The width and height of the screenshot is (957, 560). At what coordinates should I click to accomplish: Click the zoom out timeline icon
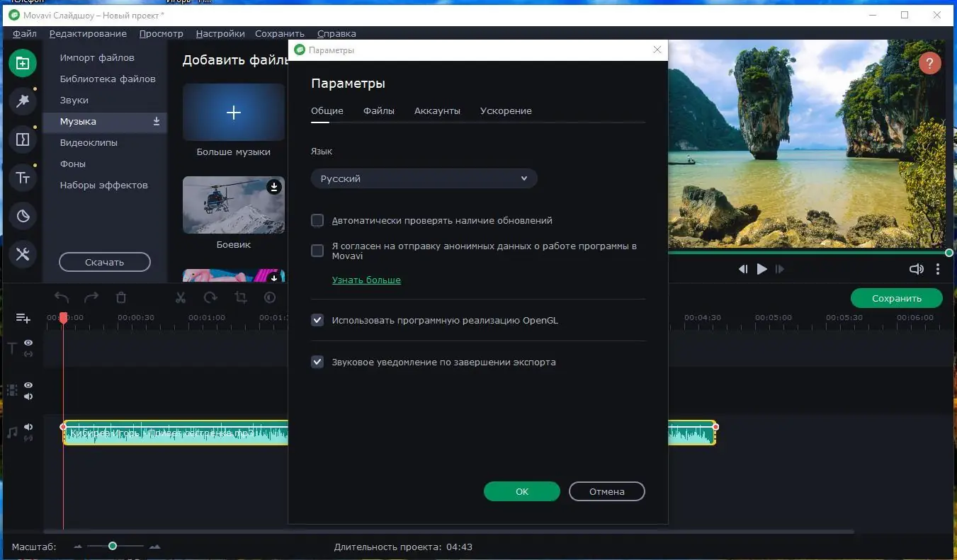78,547
